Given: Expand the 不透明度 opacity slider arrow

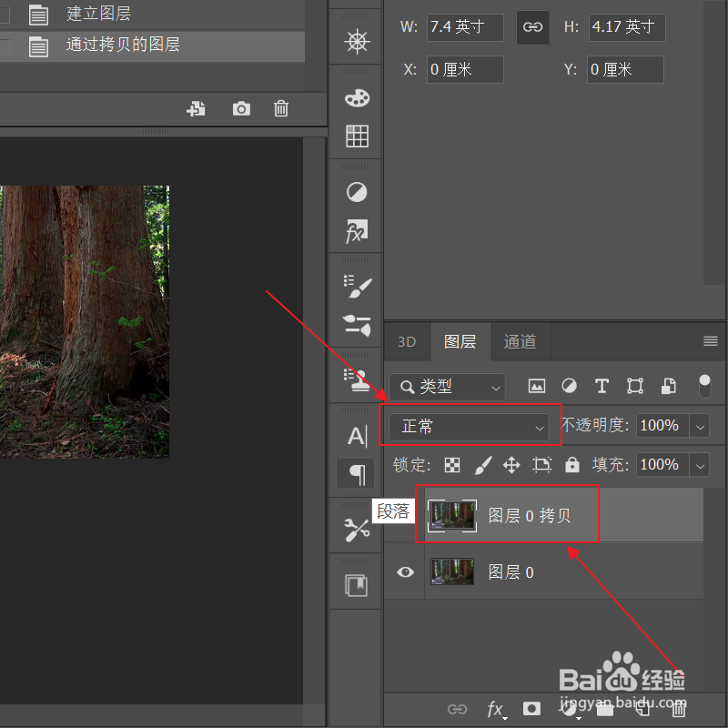Looking at the screenshot, I should [x=700, y=425].
